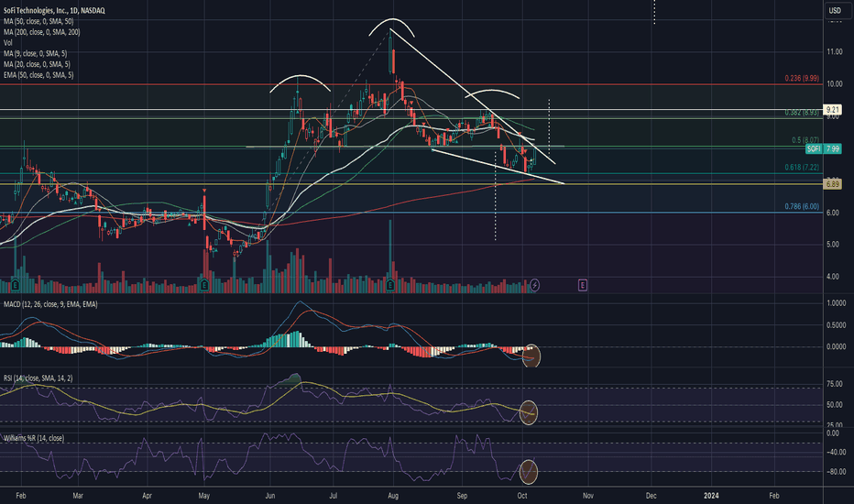This screenshot has height=504, width=854.
Task: Click the 50.00 RSI scale value
Action: click(835, 405)
